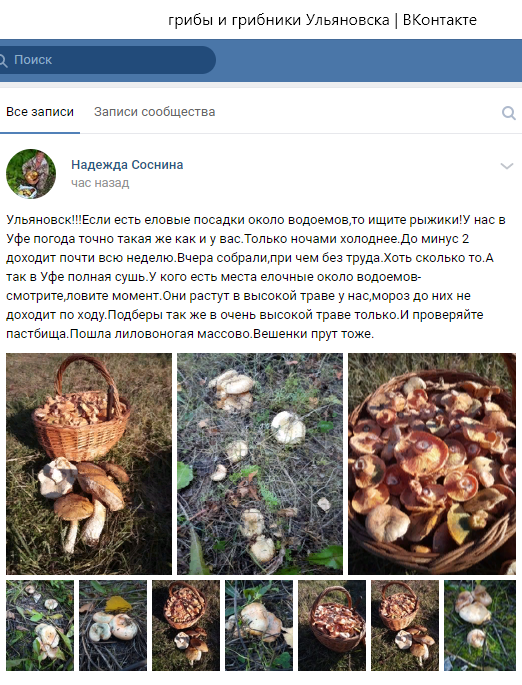Open the large photo of white mushrooms on the ground
The height and width of the screenshot is (685, 522).
point(260,464)
